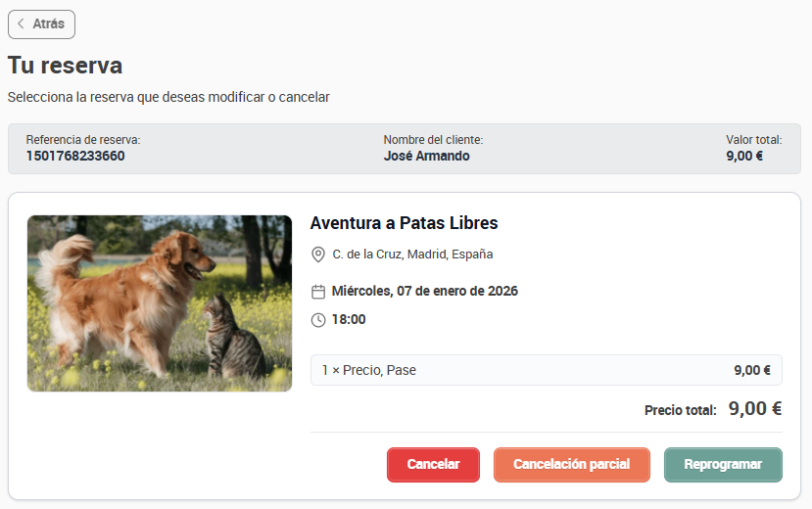
Task: Click the Precio total amount
Action: 755,408
